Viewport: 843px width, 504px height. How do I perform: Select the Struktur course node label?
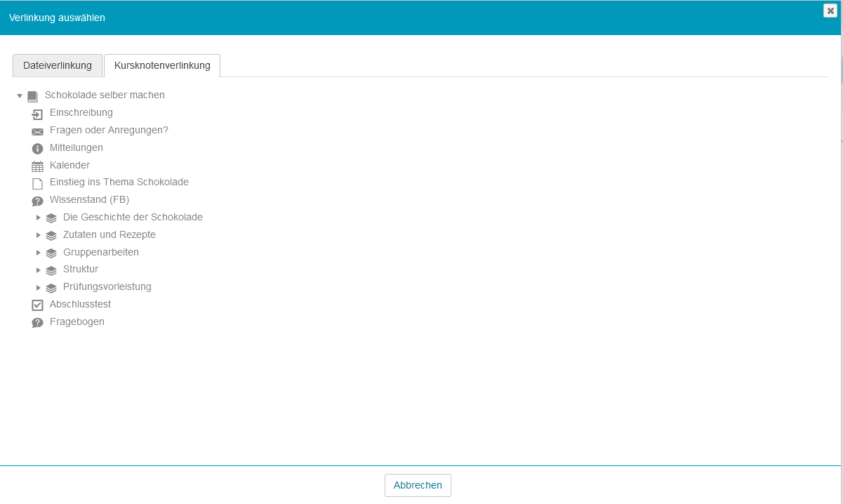tap(81, 270)
